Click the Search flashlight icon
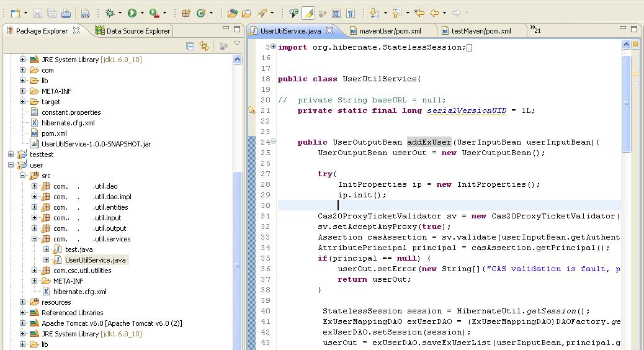This screenshot has width=644, height=350. pos(262,13)
